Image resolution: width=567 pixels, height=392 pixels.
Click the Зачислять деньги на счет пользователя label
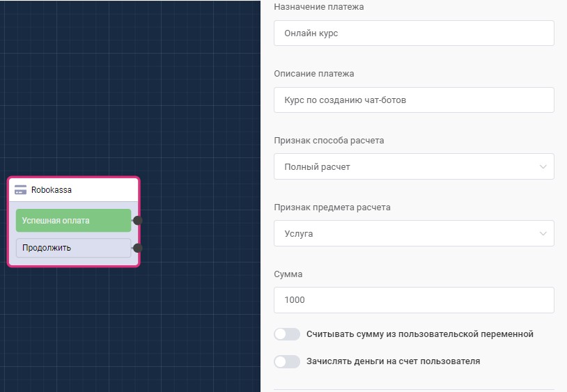[393, 361]
